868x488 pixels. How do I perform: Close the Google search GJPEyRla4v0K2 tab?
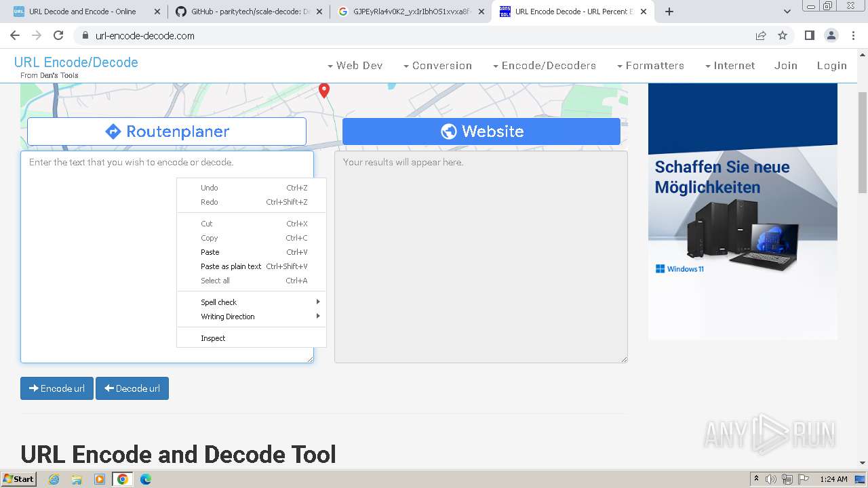click(x=481, y=12)
